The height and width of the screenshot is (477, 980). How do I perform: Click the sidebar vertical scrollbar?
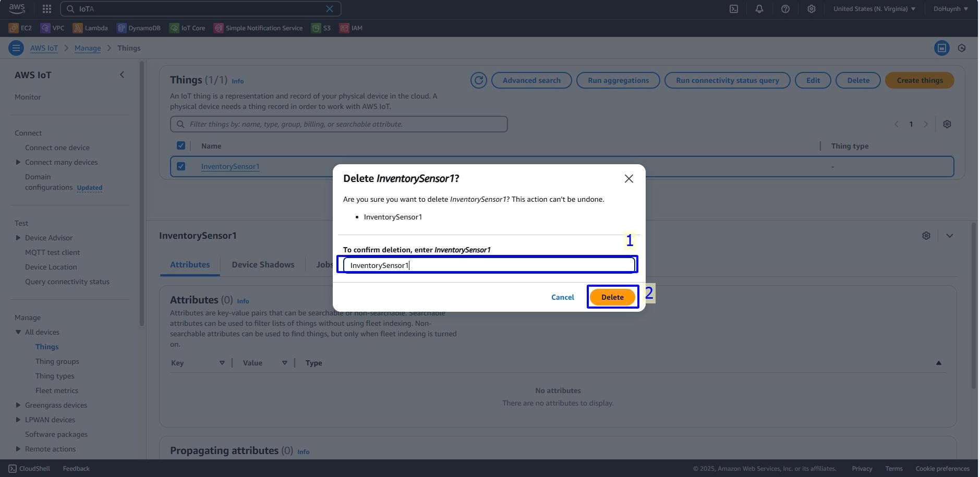click(x=142, y=193)
